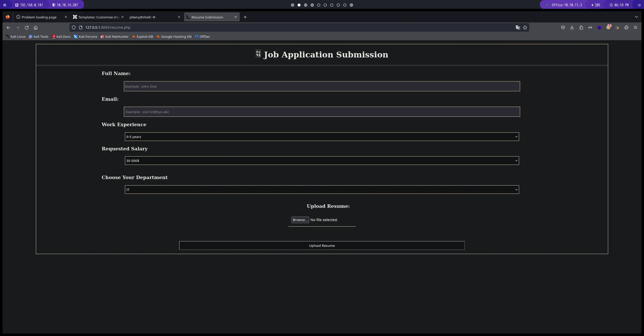Open the Firefox downloads panel
This screenshot has height=336, width=644.
(x=572, y=27)
